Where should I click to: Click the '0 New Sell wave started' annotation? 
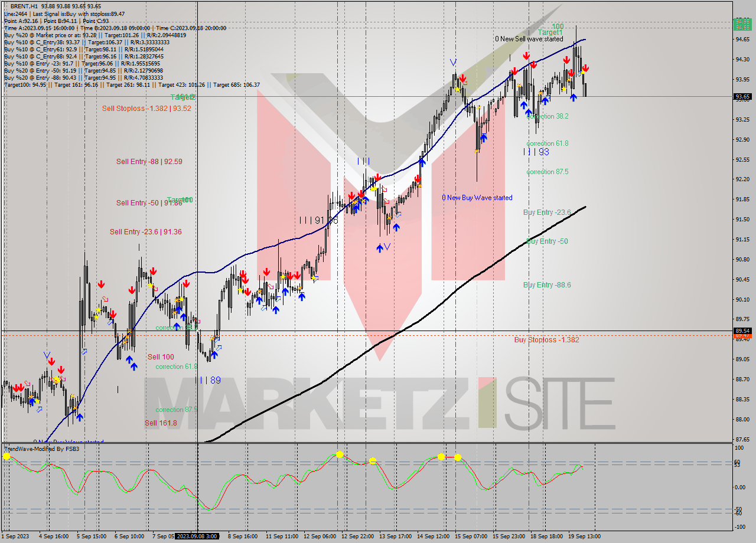529,39
